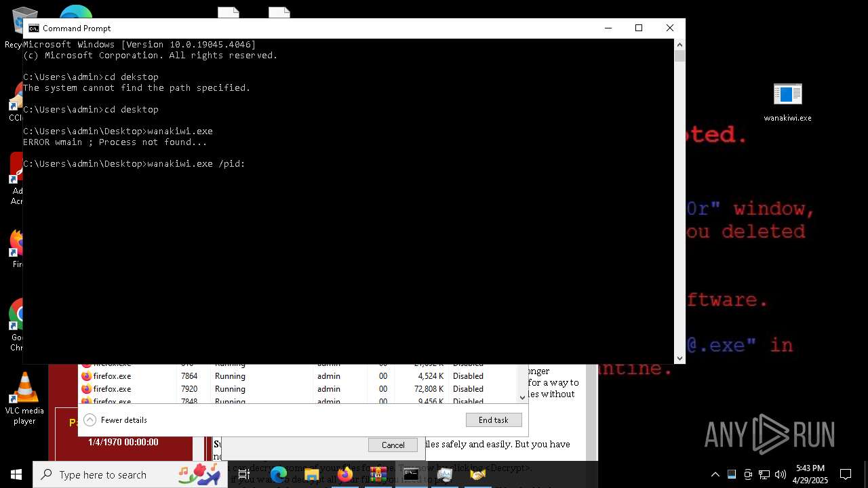Minimize the Command Prompt window
The width and height of the screenshot is (868, 488).
pos(608,28)
